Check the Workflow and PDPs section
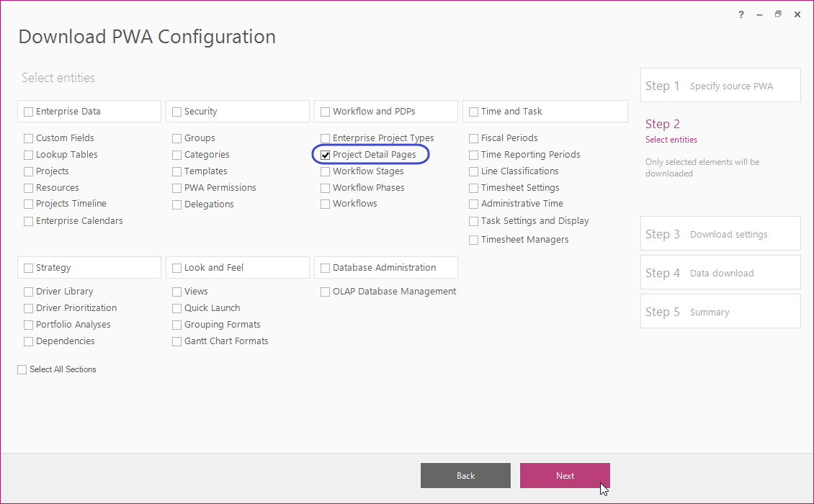Screen dimensions: 814x504 point(326,112)
